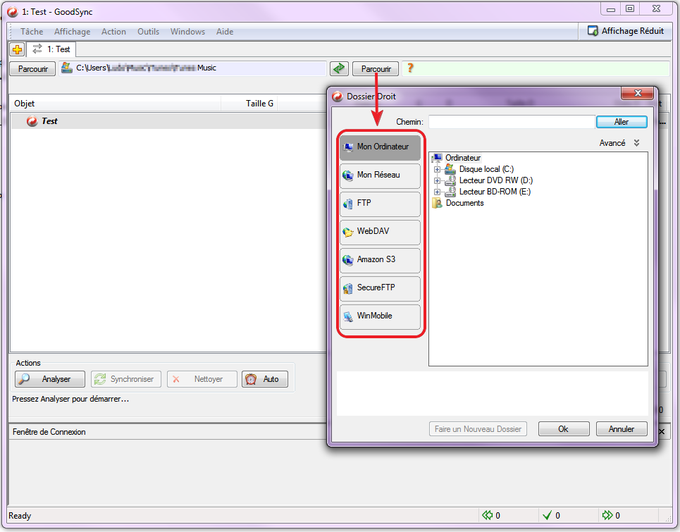Open the Action menu
Image resolution: width=680 pixels, height=532 pixels.
click(114, 32)
